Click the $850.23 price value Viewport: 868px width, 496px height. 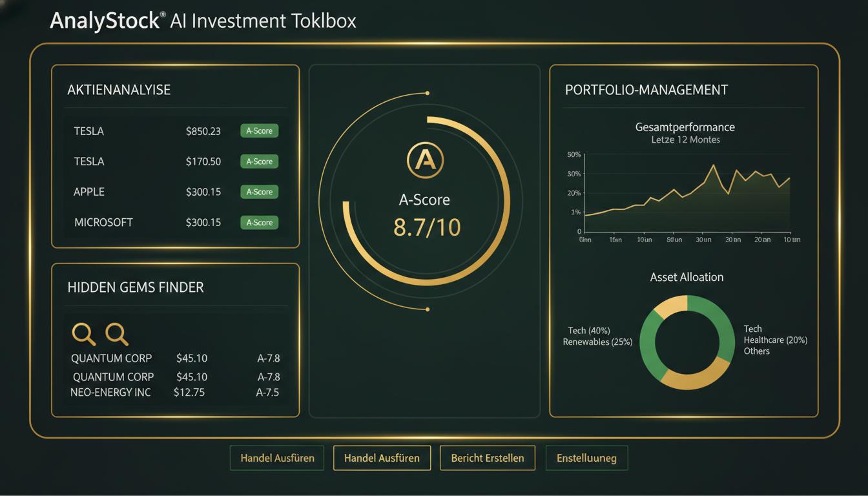click(203, 131)
